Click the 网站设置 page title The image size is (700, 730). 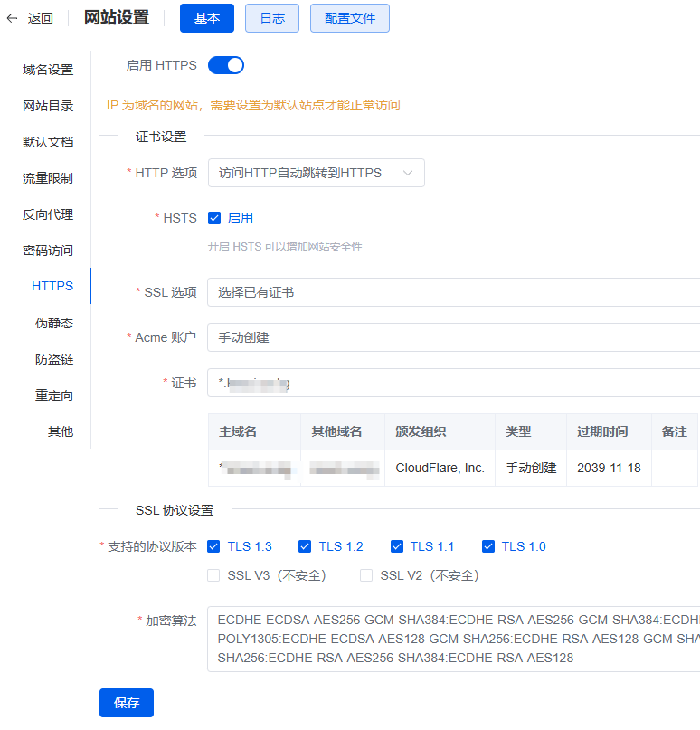(117, 18)
